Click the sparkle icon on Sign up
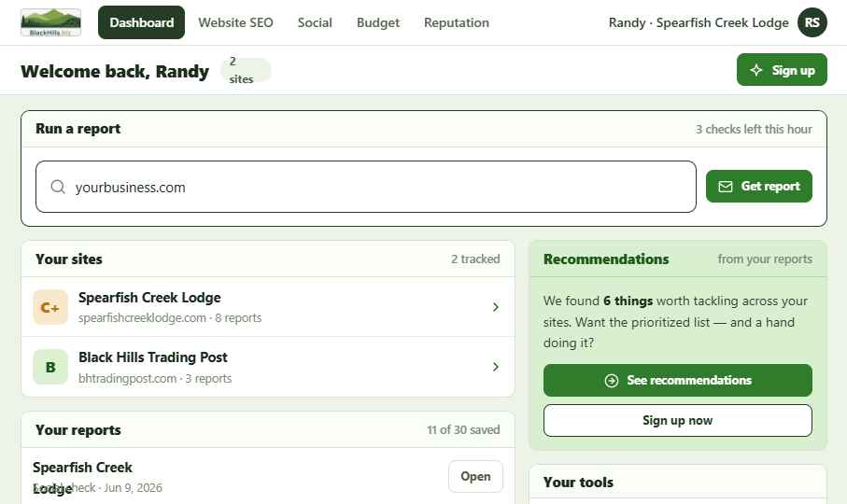Screen dimensions: 847x504 [x=756, y=70]
